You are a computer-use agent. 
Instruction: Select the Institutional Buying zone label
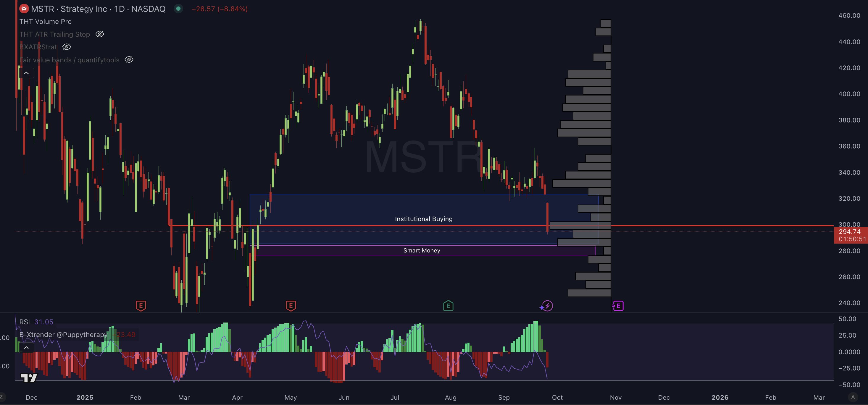(424, 219)
